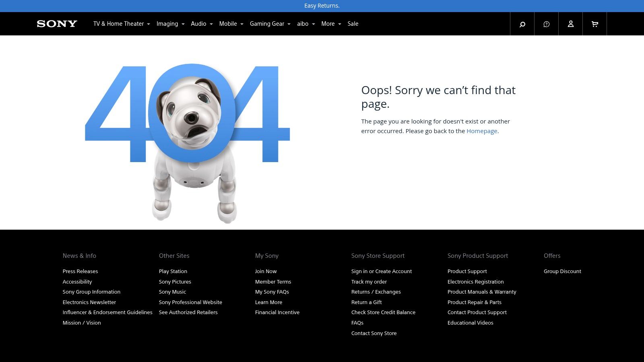The width and height of the screenshot is (644, 362).
Task: Open Contact Sony Store link
Action: tap(374, 333)
